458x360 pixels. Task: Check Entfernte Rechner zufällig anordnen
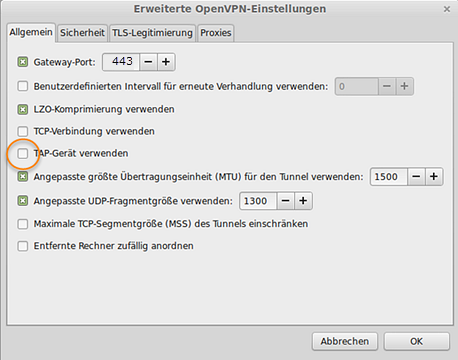tap(23, 246)
